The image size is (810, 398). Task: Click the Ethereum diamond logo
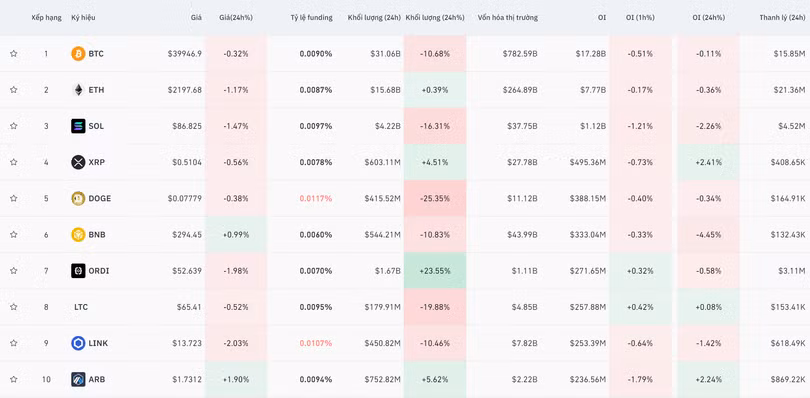[78, 90]
